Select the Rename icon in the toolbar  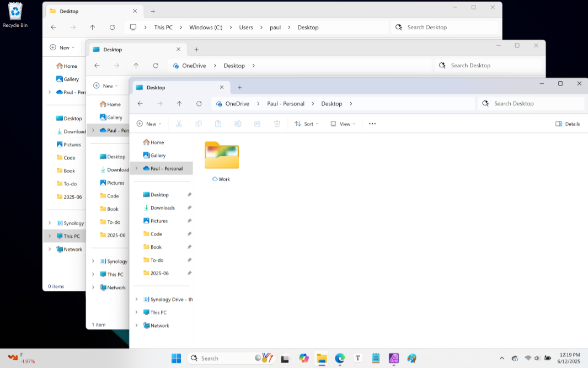click(x=238, y=124)
